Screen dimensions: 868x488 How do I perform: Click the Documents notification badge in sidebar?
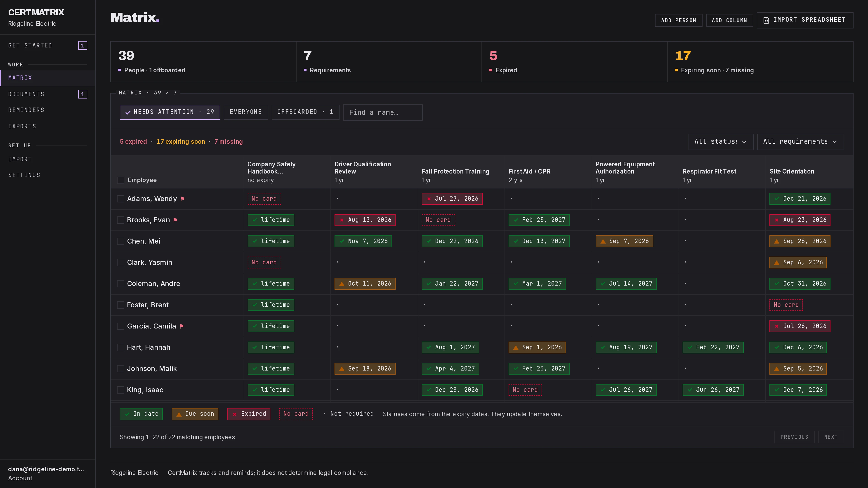[83, 94]
